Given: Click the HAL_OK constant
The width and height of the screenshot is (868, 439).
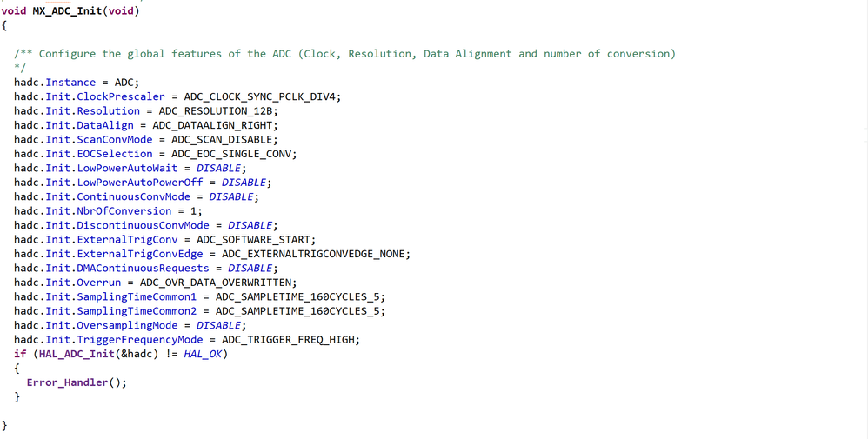Looking at the screenshot, I should coord(203,354).
